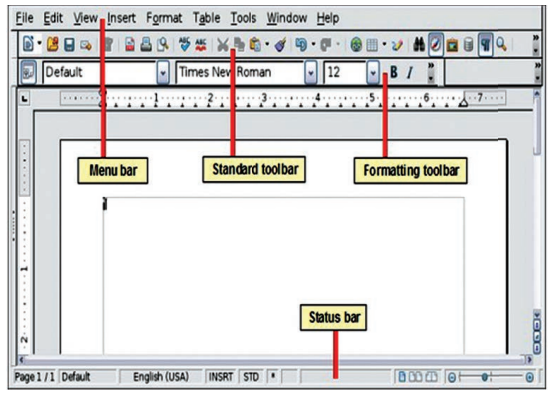Image resolution: width=555 pixels, height=395 pixels.
Task: Expand the Times New Roman font dropdown
Action: (310, 73)
